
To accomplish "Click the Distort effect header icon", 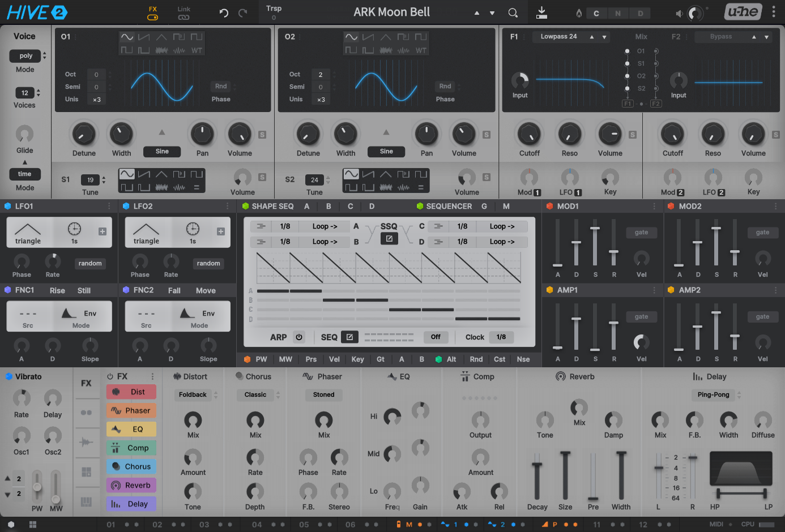I will [177, 376].
